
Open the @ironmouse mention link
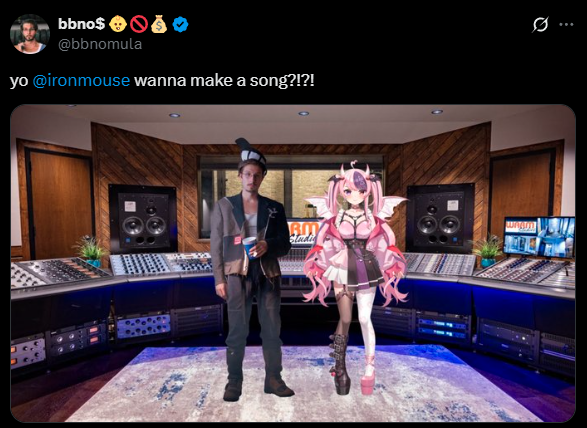[x=81, y=81]
